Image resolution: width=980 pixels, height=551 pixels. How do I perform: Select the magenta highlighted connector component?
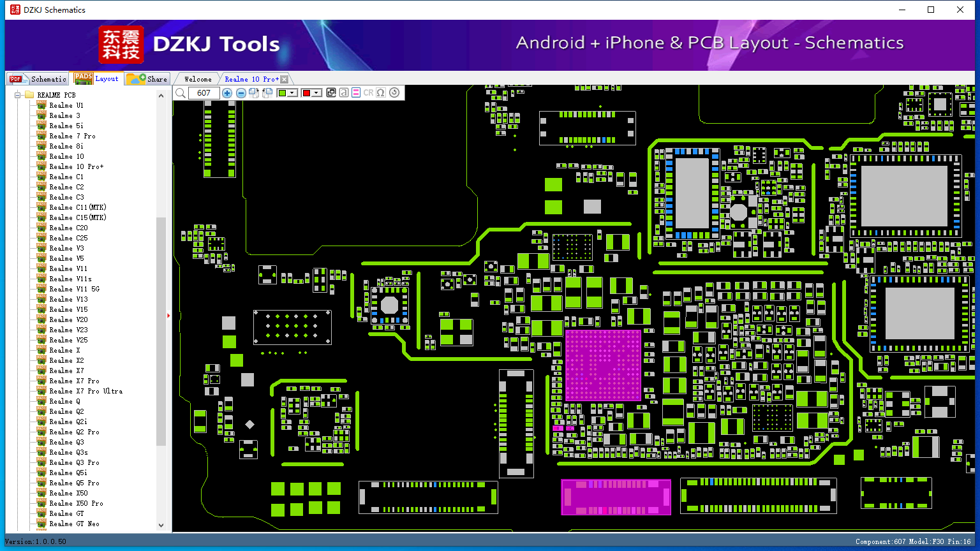coord(616,497)
